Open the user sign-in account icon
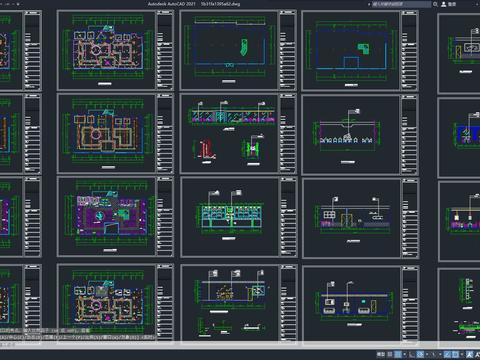This screenshot has width=480, height=360. point(444,4)
